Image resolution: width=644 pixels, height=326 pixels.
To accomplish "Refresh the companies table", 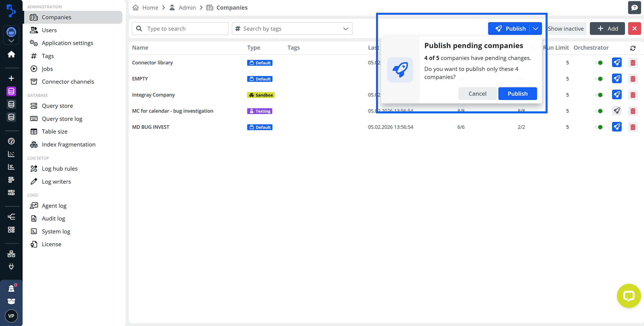I will click(x=633, y=48).
